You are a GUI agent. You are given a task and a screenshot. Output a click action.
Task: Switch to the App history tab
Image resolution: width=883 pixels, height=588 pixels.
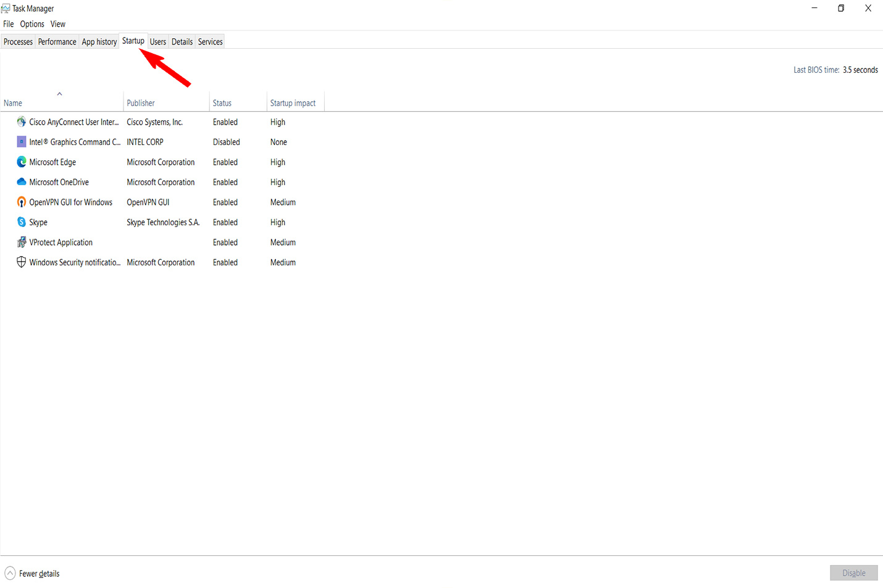(99, 42)
